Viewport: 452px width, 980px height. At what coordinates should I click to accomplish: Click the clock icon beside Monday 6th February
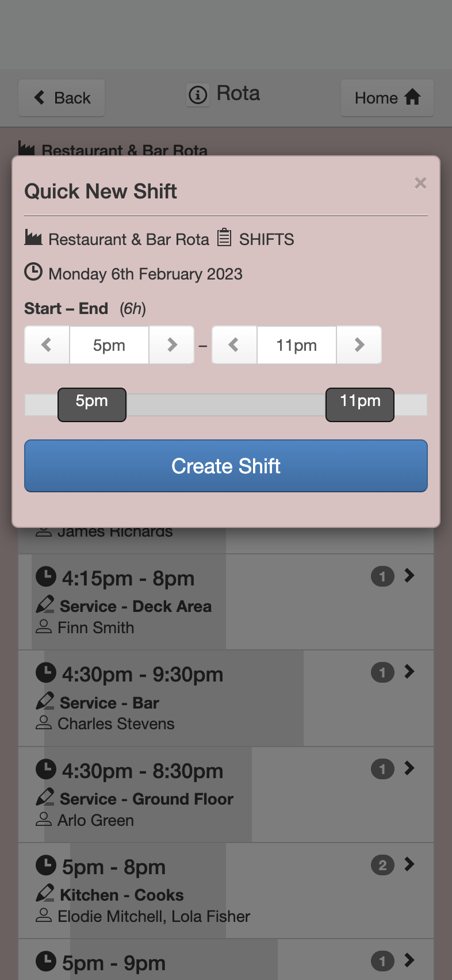[33, 272]
